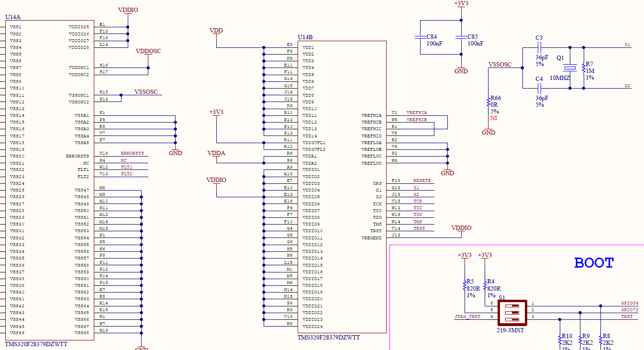Click the +3V3 power port above C85
This screenshot has height=350, width=644.
tap(461, 4)
